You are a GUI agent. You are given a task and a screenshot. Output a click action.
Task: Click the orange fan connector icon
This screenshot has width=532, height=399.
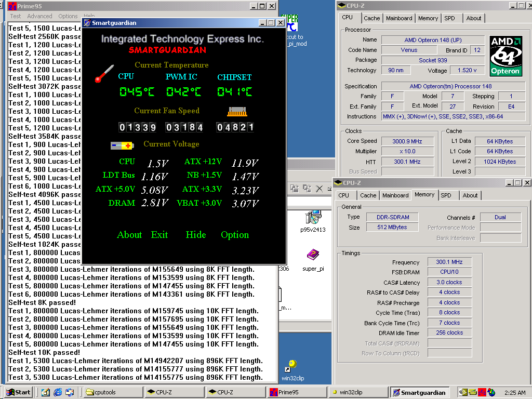(x=237, y=112)
